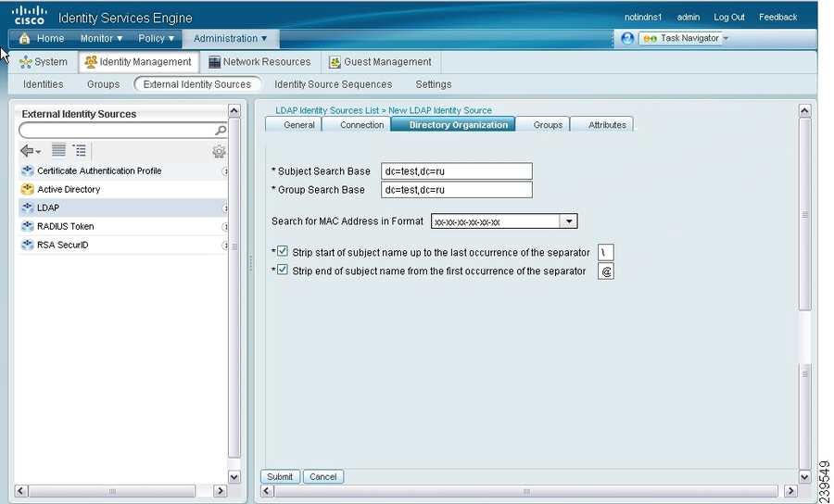Open the MAC Address format dropdown

(569, 221)
